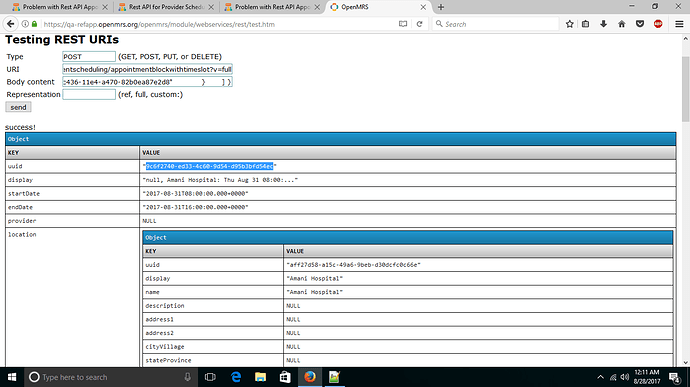Go to Firefox home page icon
690x387 pixels.
pos(621,24)
